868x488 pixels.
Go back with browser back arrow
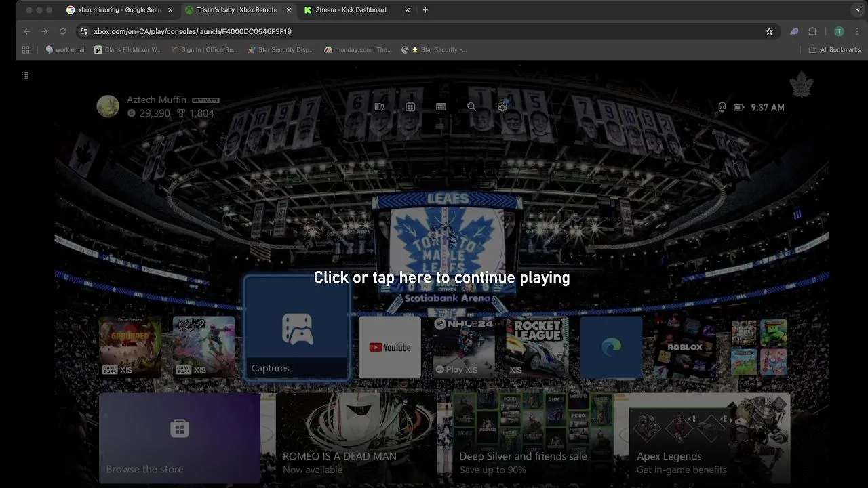[27, 31]
